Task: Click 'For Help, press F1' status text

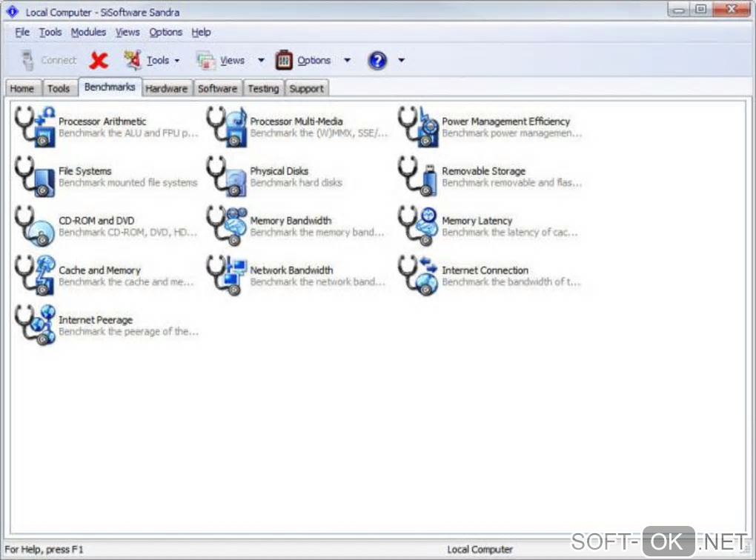Action: click(44, 550)
